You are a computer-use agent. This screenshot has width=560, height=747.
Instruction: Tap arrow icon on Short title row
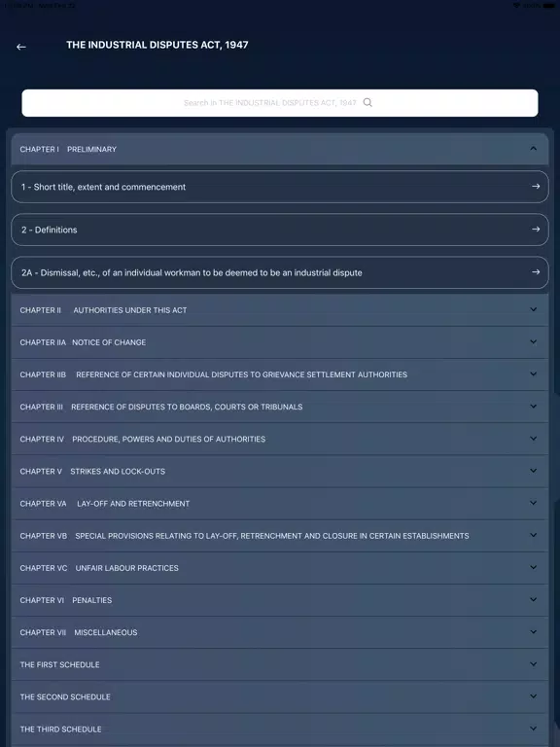536,187
